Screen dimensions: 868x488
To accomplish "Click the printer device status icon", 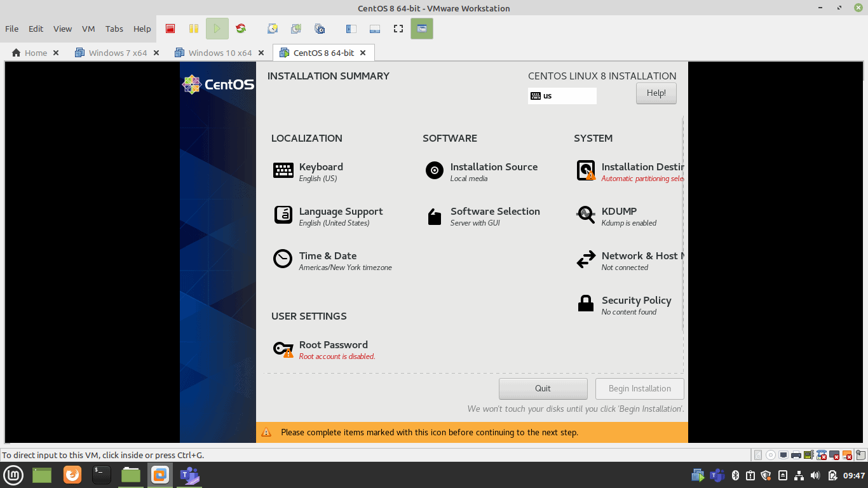I will tap(796, 455).
